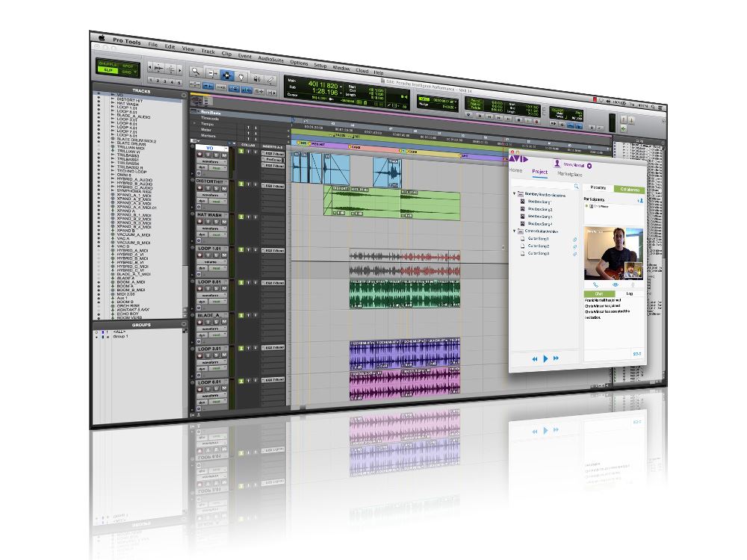Solo the HAT WASH track
The image size is (747, 560).
[x=216, y=222]
